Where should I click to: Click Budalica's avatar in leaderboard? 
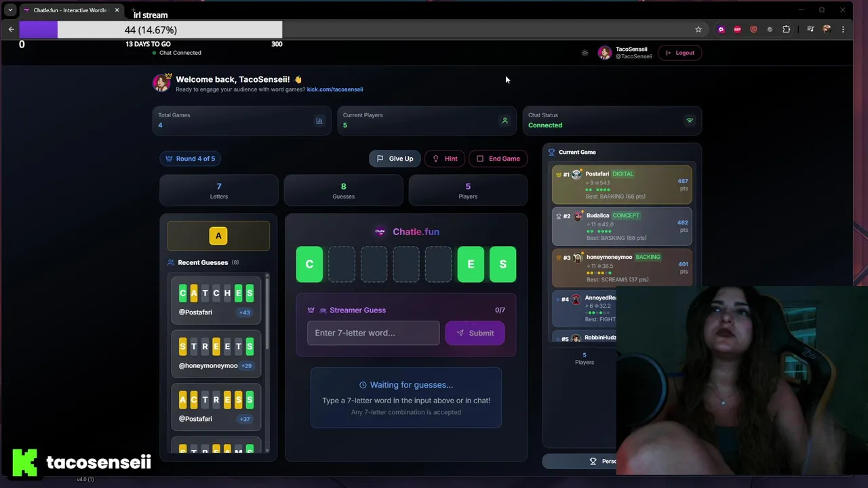tap(578, 216)
